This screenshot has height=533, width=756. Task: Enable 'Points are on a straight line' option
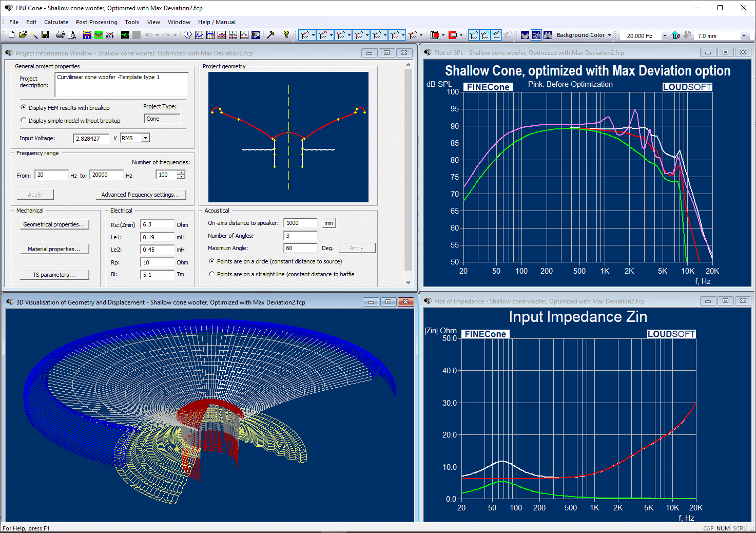[211, 274]
